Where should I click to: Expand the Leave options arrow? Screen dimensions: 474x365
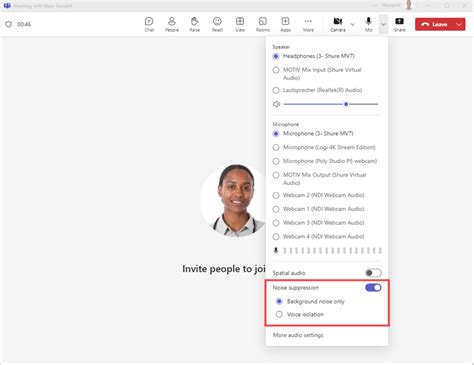pos(459,24)
